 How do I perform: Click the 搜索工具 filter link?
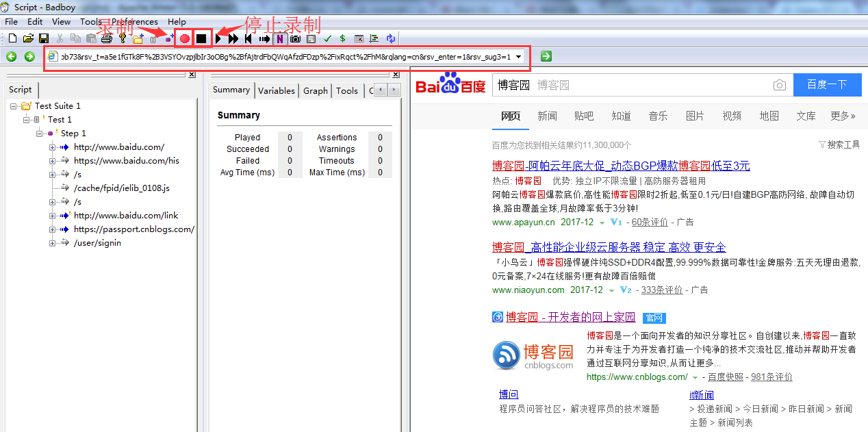pyautogui.click(x=839, y=144)
